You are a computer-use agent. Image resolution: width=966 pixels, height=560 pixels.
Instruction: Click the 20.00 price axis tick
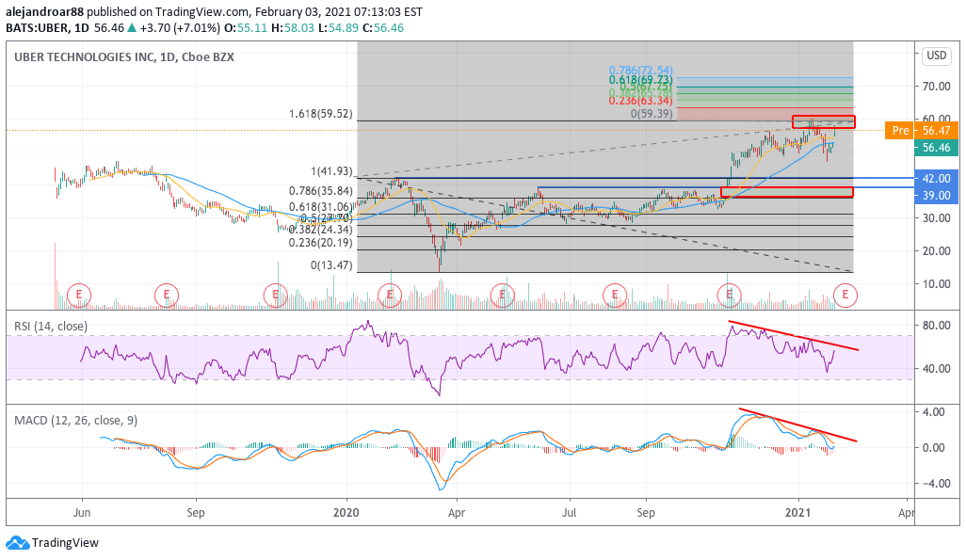(x=936, y=250)
